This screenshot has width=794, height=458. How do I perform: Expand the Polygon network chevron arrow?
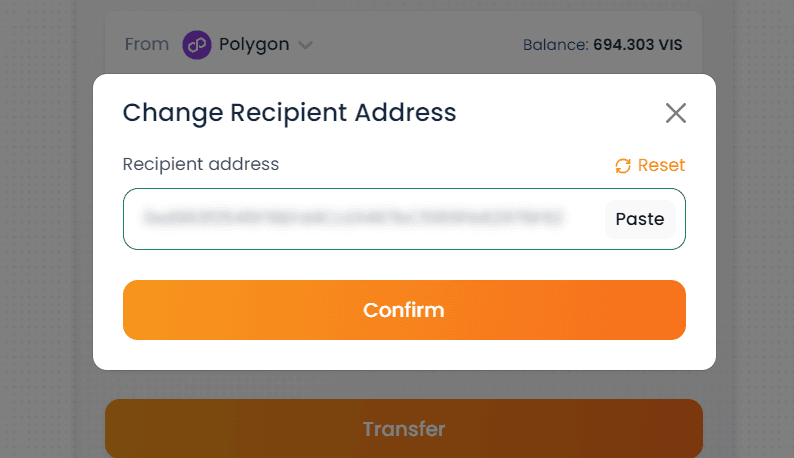point(305,46)
